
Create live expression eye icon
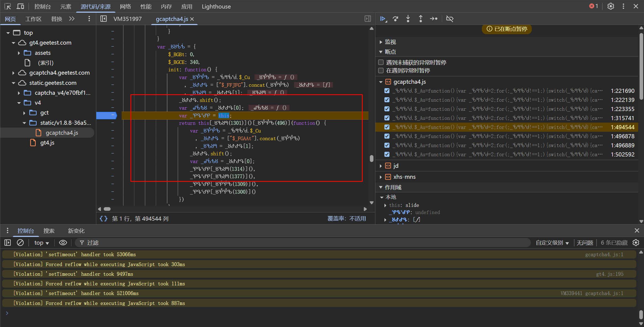point(63,242)
